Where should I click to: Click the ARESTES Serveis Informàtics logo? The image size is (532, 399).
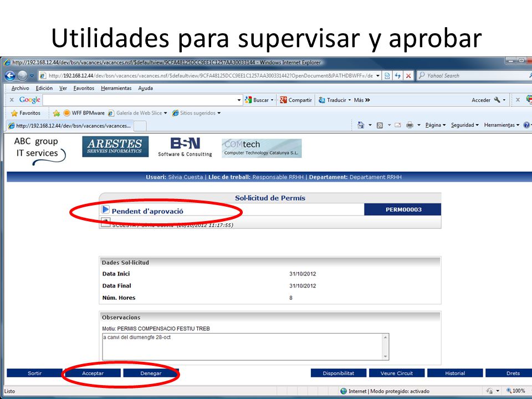tap(115, 146)
